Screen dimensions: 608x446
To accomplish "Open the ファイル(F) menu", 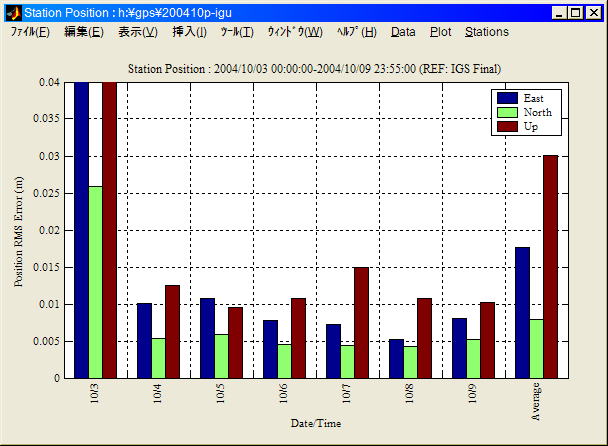I will (x=30, y=32).
